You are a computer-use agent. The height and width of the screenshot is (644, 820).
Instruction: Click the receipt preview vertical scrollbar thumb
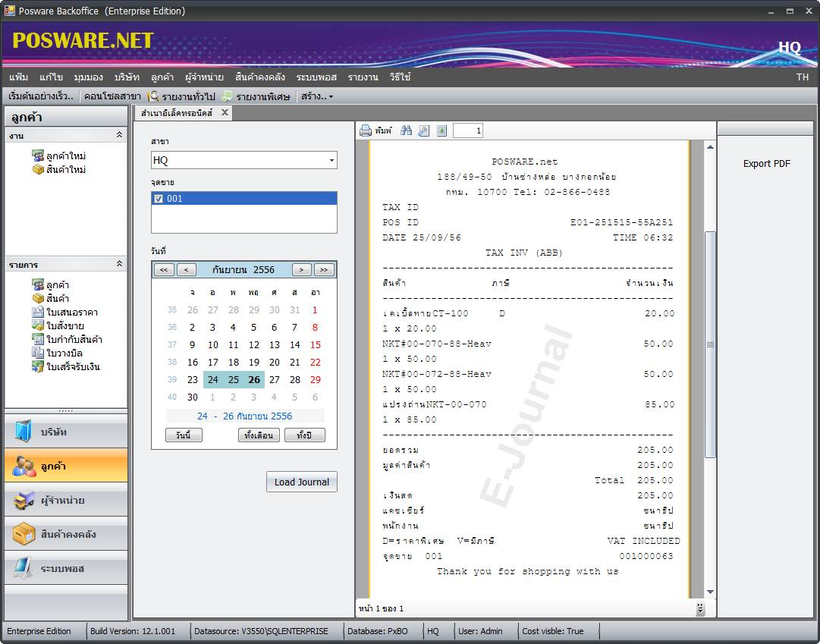(x=710, y=344)
